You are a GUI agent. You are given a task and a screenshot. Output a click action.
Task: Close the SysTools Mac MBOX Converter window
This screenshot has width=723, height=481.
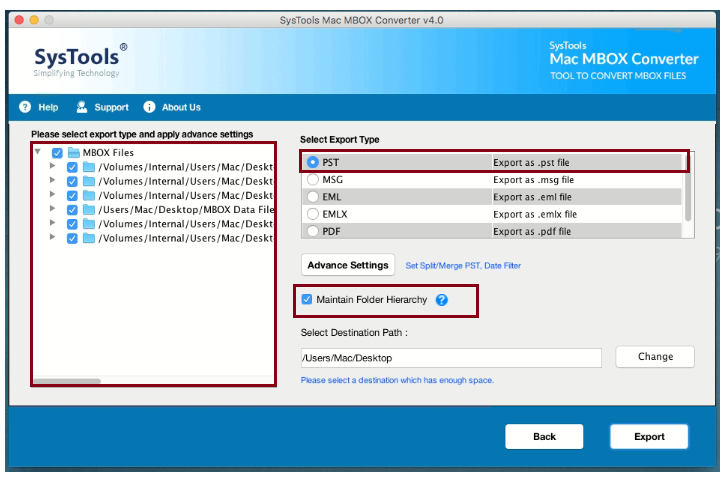19,20
